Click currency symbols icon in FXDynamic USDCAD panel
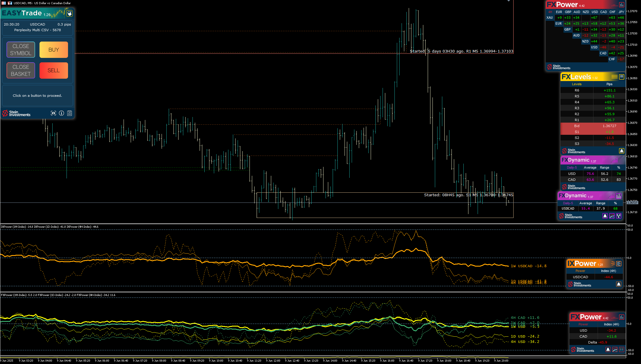Screen dimensions: 641x364 (619, 216)
